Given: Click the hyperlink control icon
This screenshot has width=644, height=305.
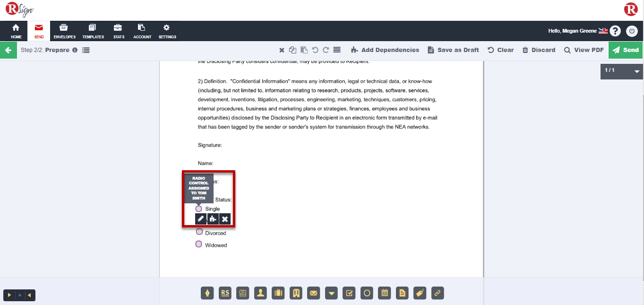Looking at the screenshot, I should (x=438, y=293).
